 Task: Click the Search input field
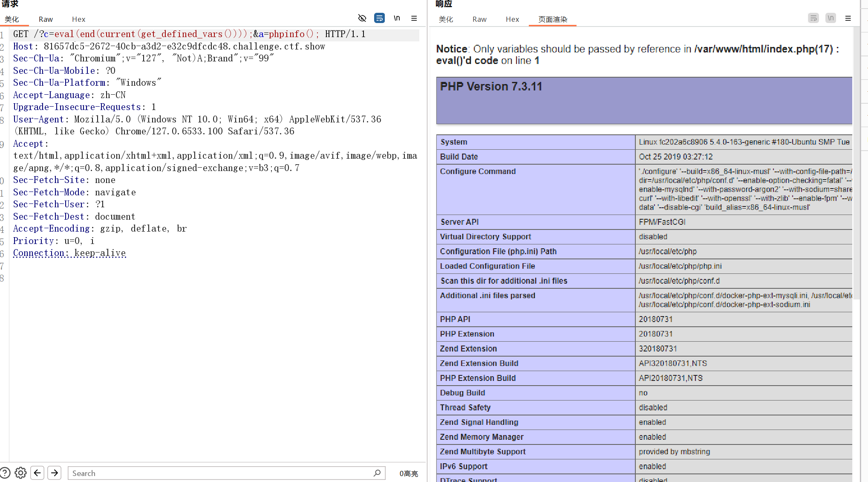point(219,473)
